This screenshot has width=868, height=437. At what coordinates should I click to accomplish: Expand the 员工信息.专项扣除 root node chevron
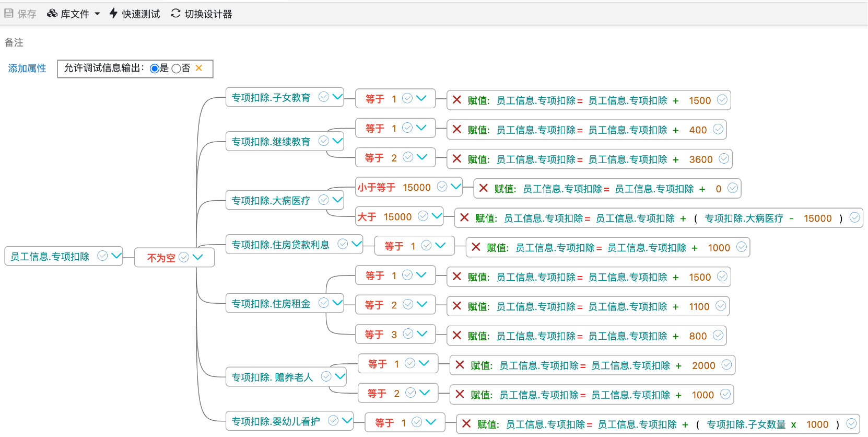pyautogui.click(x=116, y=256)
